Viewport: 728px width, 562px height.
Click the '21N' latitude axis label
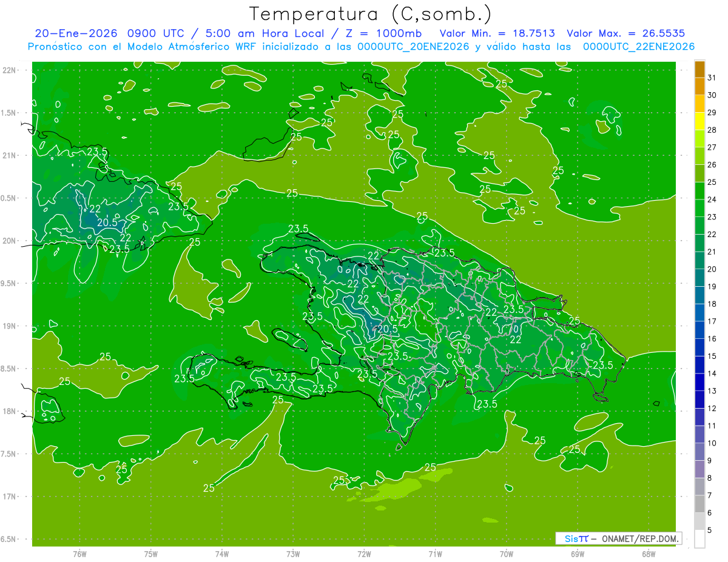pyautogui.click(x=9, y=155)
